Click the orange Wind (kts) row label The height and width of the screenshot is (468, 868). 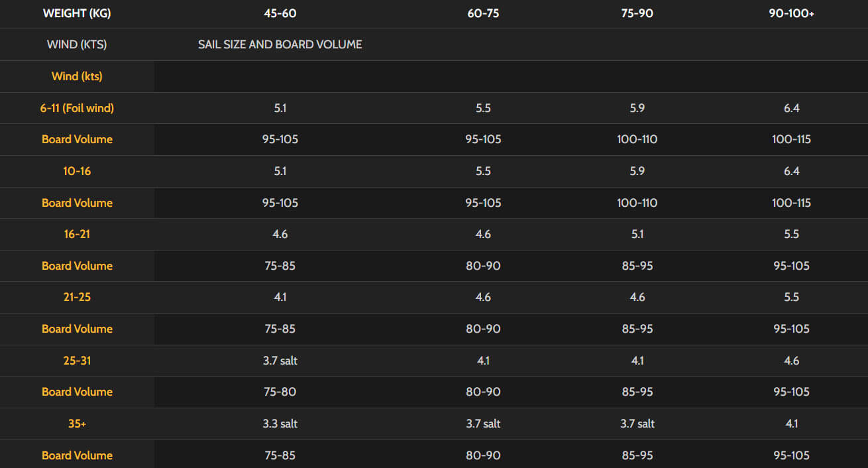[x=77, y=76]
